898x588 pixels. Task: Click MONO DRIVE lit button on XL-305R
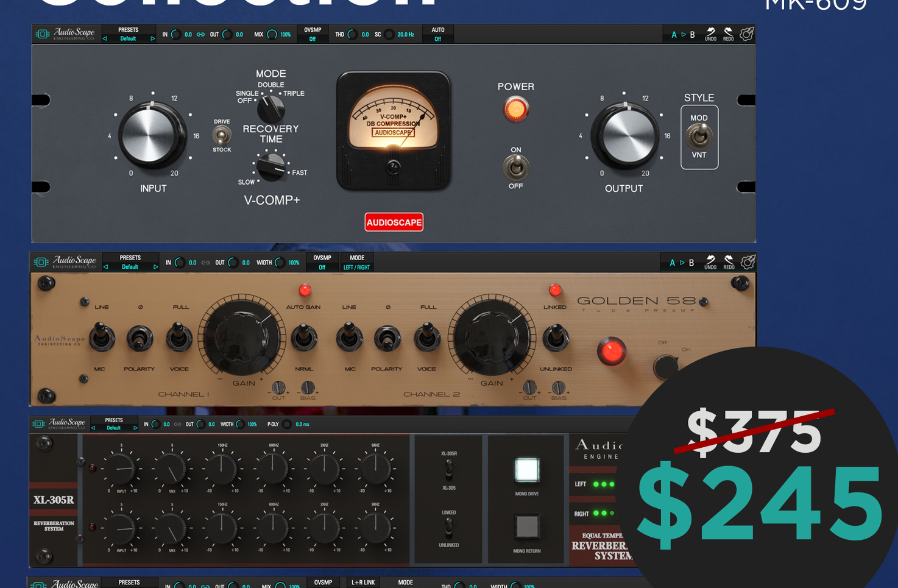tap(526, 470)
